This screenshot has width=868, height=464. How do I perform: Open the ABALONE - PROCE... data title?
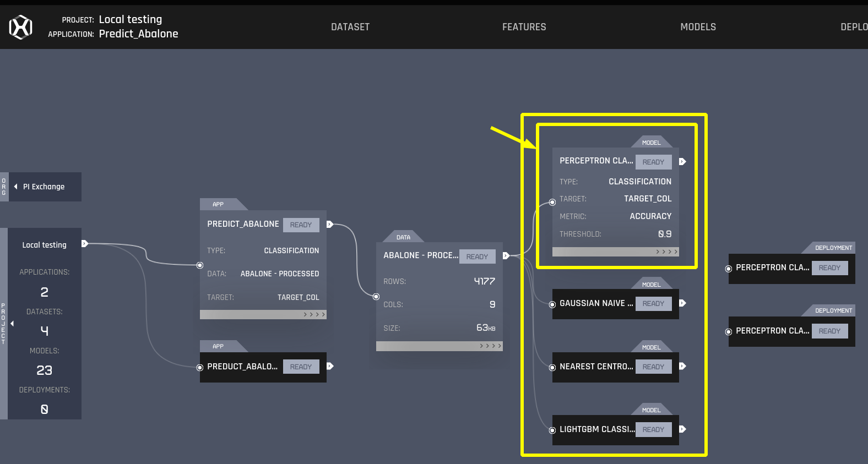coord(421,255)
